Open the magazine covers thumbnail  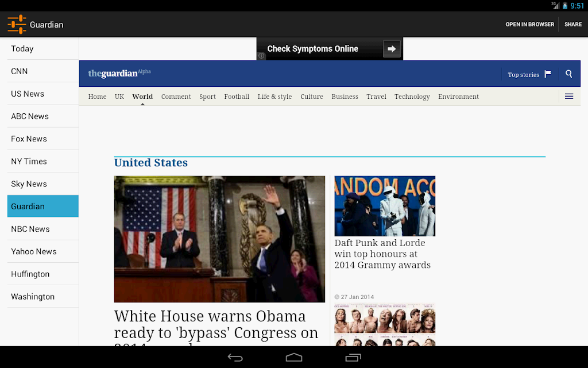pos(385,325)
